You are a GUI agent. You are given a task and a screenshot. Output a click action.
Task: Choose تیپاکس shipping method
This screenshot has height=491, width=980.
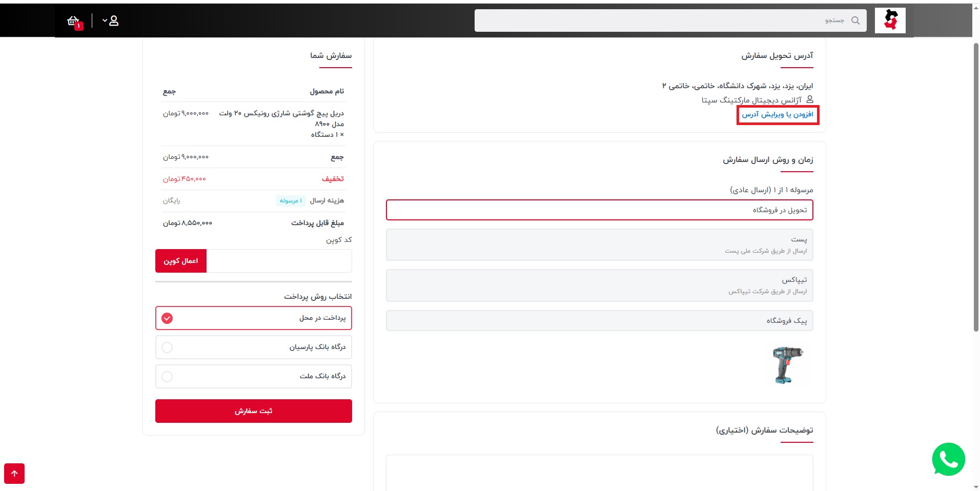tap(599, 285)
